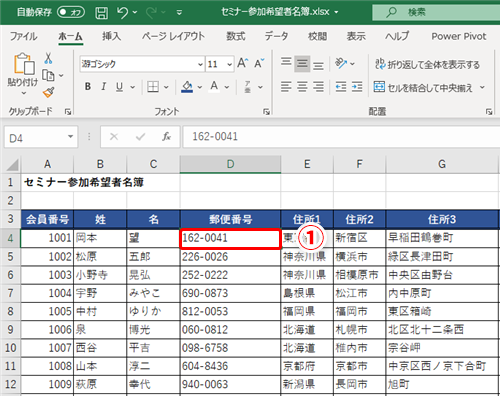Open the 配置 dialog launcher
This screenshot has width=500, height=396.
point(489,112)
